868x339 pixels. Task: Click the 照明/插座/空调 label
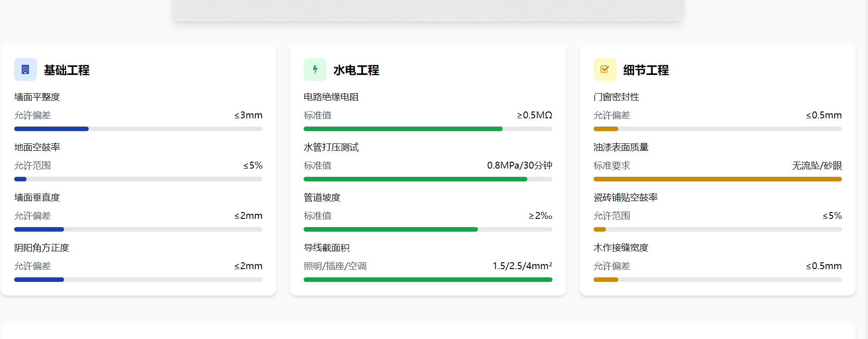point(335,266)
